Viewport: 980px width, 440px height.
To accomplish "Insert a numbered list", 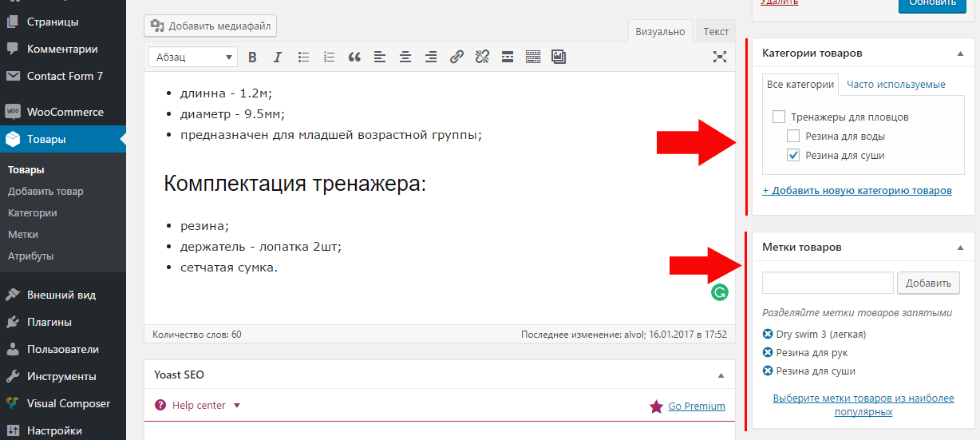I will click(x=329, y=57).
